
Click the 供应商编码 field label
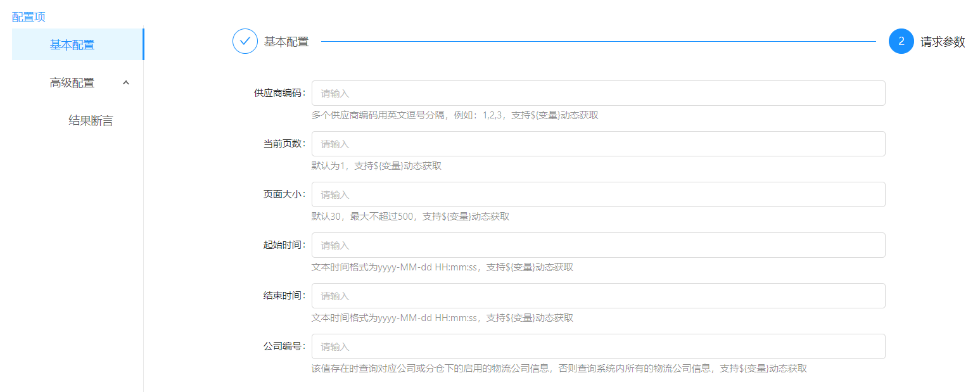[279, 93]
